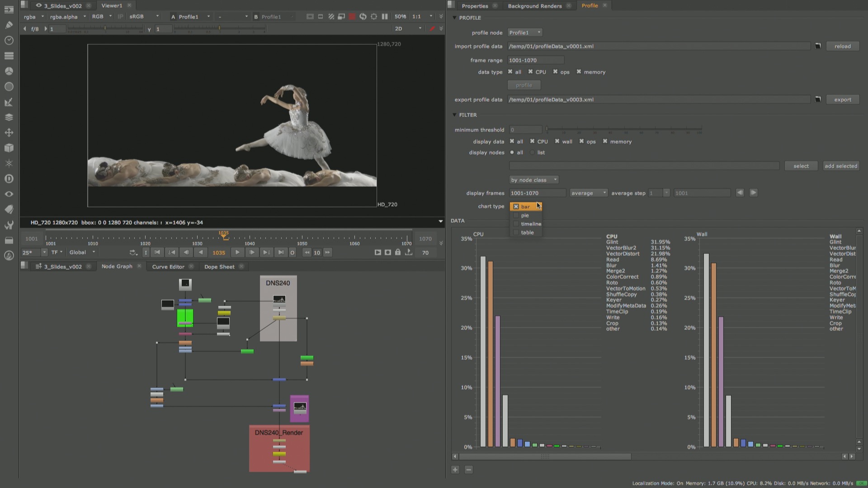Click the Merge layers icon in the toolbar
The height and width of the screenshot is (488, 868).
(9, 117)
